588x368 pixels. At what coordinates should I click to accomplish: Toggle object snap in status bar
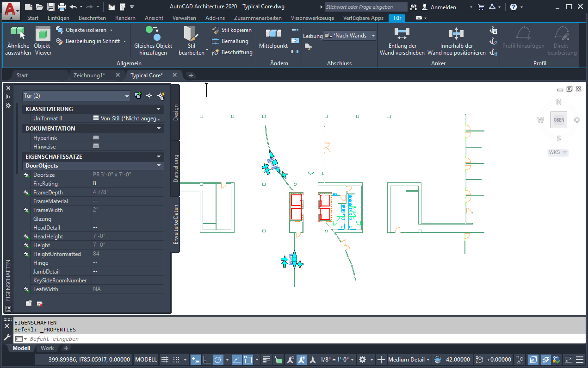tap(248, 360)
